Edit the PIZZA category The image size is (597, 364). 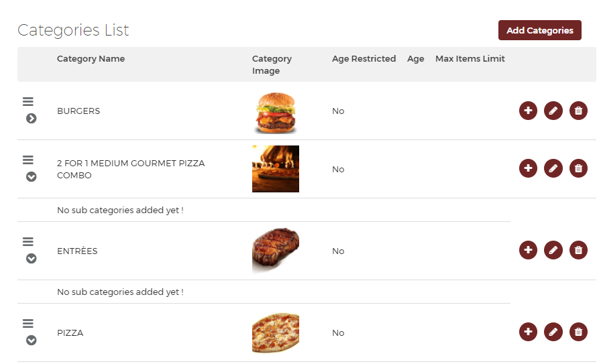click(x=553, y=332)
